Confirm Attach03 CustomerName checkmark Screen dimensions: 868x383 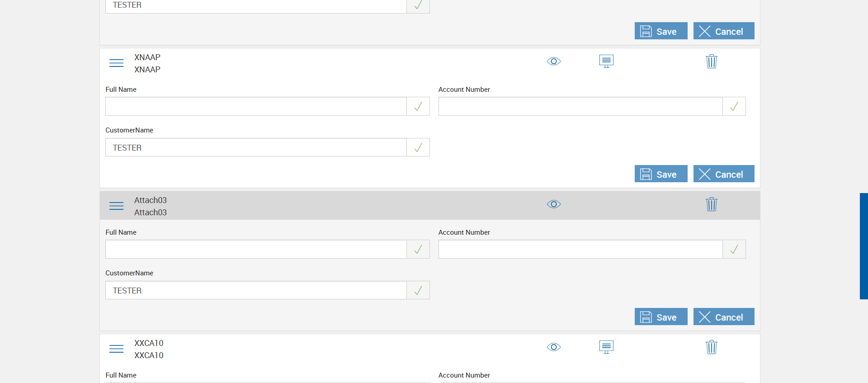pyautogui.click(x=418, y=290)
